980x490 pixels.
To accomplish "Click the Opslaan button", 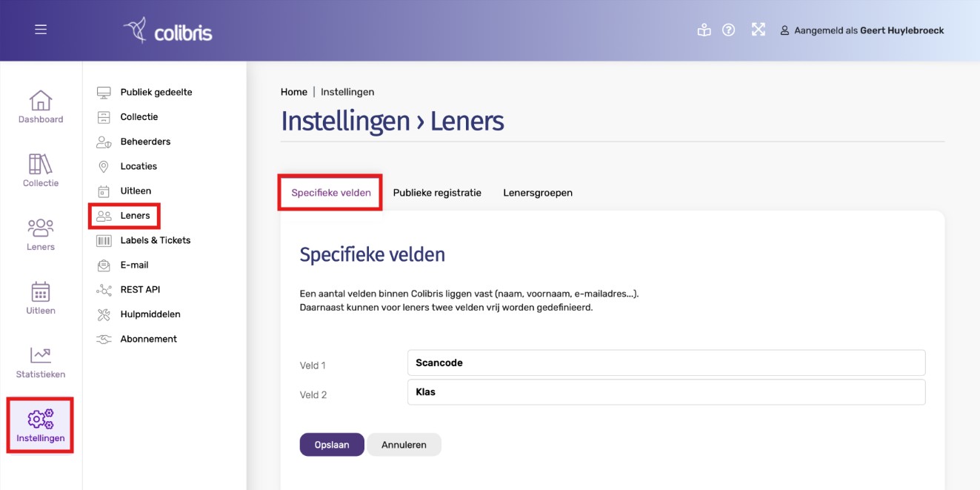I will [x=332, y=445].
